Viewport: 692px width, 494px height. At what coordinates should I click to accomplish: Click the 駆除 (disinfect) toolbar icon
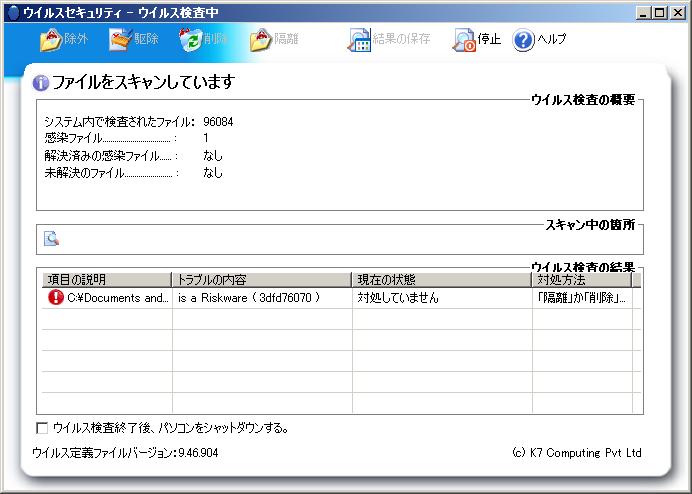click(x=121, y=40)
